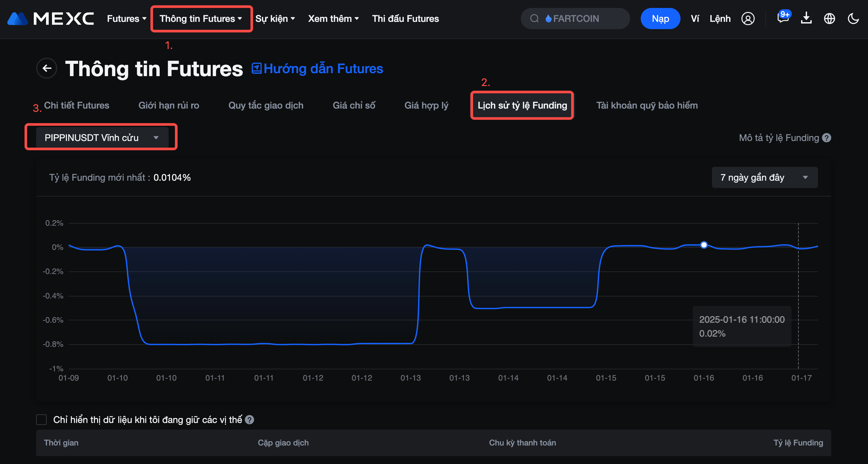Click the back arrow beside page title
This screenshot has width=868, height=464.
coord(47,69)
